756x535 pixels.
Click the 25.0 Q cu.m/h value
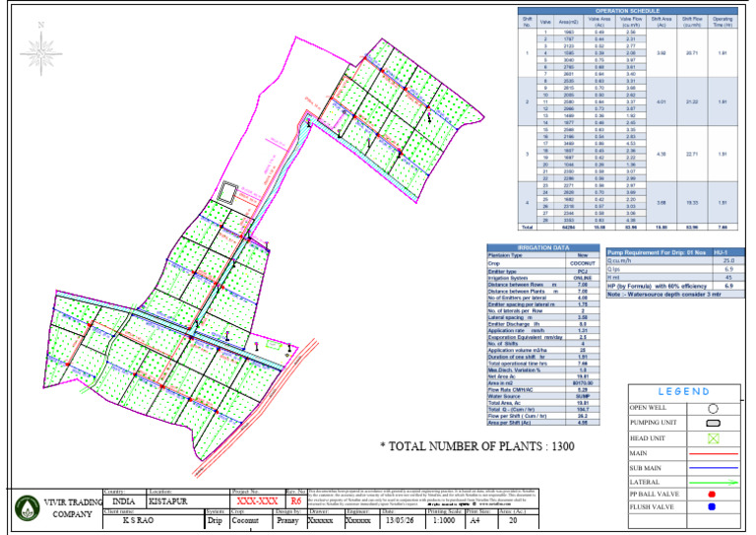click(728, 260)
